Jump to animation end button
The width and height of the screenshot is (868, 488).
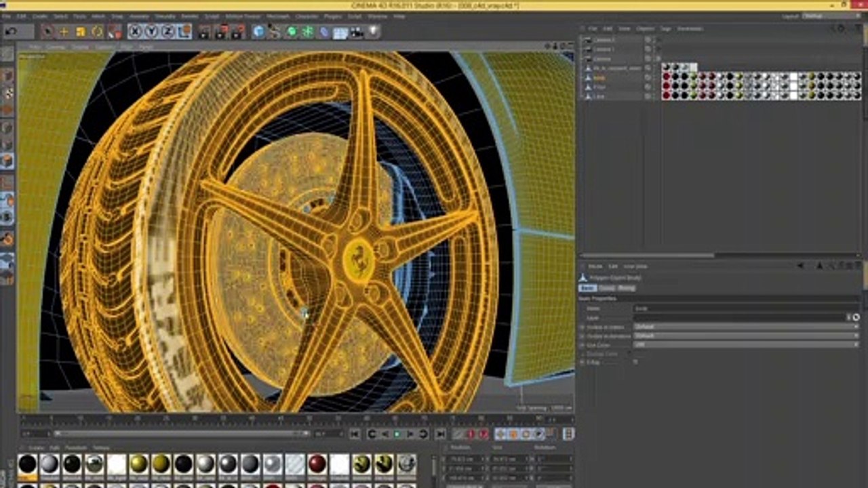[x=440, y=434]
